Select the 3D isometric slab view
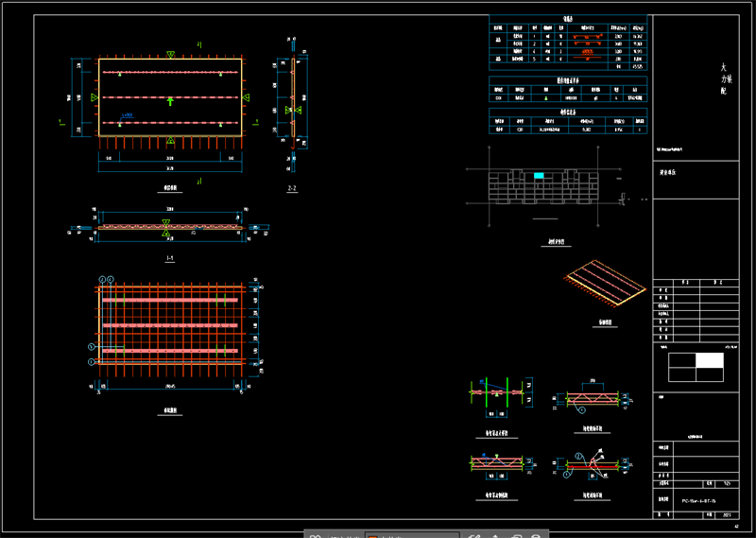This screenshot has height=538, width=756. pos(605,283)
